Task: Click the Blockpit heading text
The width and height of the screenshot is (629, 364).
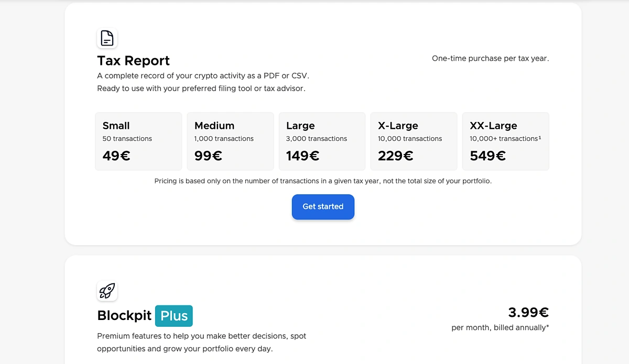Action: (x=124, y=315)
